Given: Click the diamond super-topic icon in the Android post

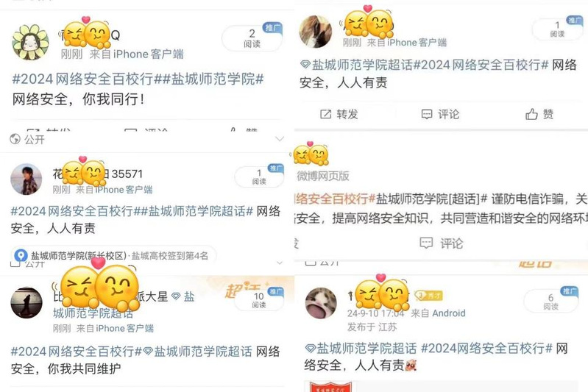Looking at the screenshot, I should pyautogui.click(x=310, y=349).
